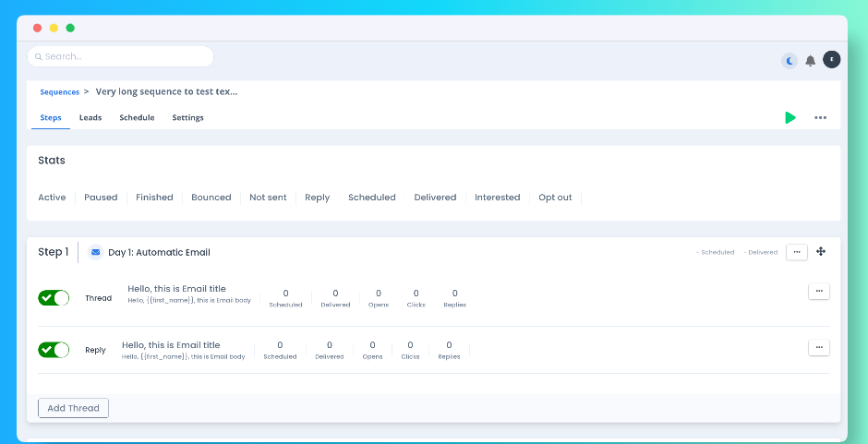Disable the Thread email toggle
This screenshot has height=444, width=868.
click(x=54, y=298)
